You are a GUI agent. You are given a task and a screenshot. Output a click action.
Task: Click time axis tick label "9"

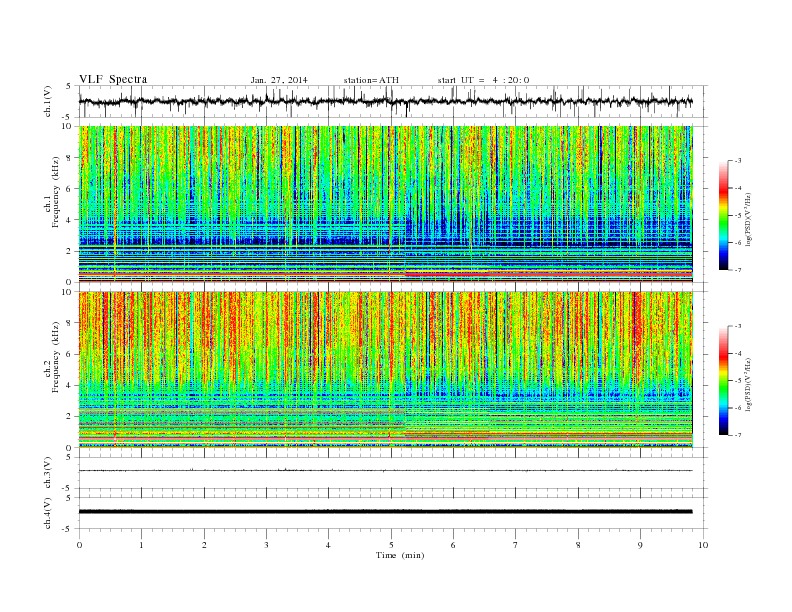click(x=640, y=545)
